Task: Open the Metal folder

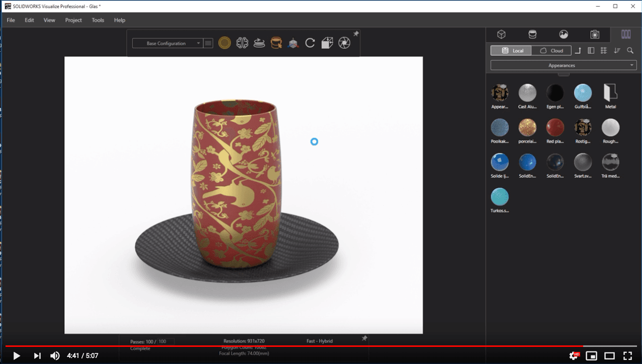Action: tap(610, 93)
